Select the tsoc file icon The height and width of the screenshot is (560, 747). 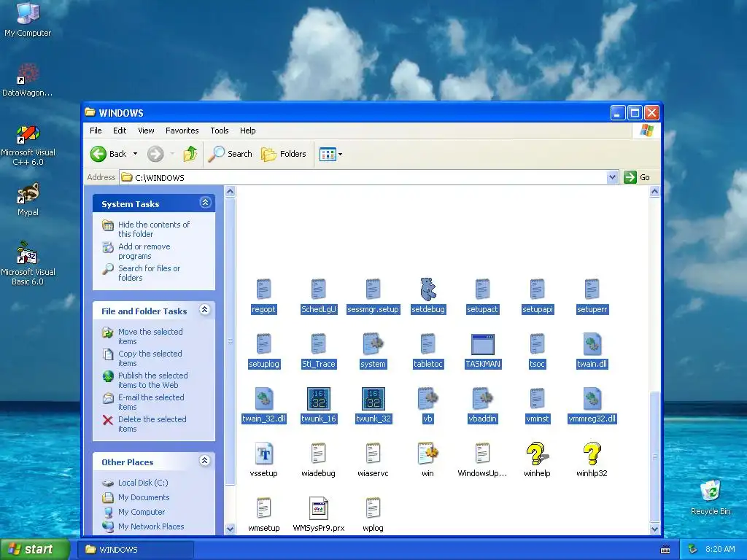[538, 344]
